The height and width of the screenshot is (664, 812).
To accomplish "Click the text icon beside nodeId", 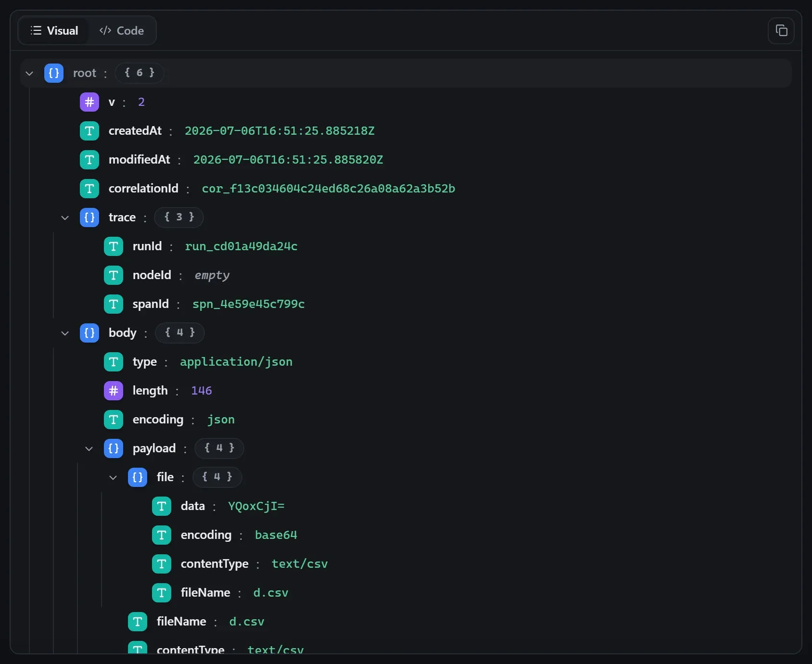I will point(114,275).
